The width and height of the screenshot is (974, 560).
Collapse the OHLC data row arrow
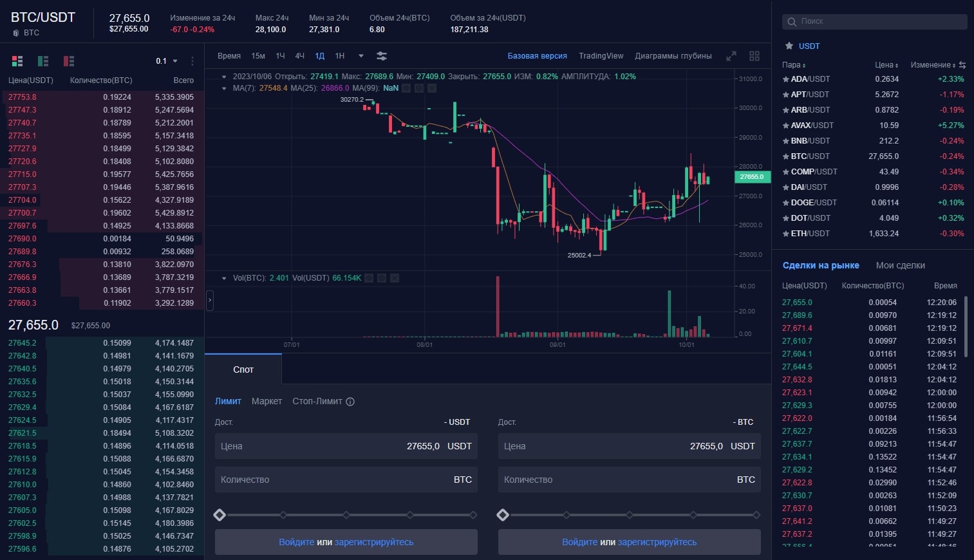tap(224, 77)
